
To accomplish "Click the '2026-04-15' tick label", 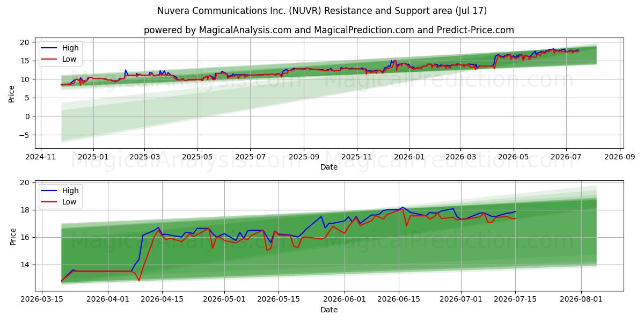I will 162,299.
